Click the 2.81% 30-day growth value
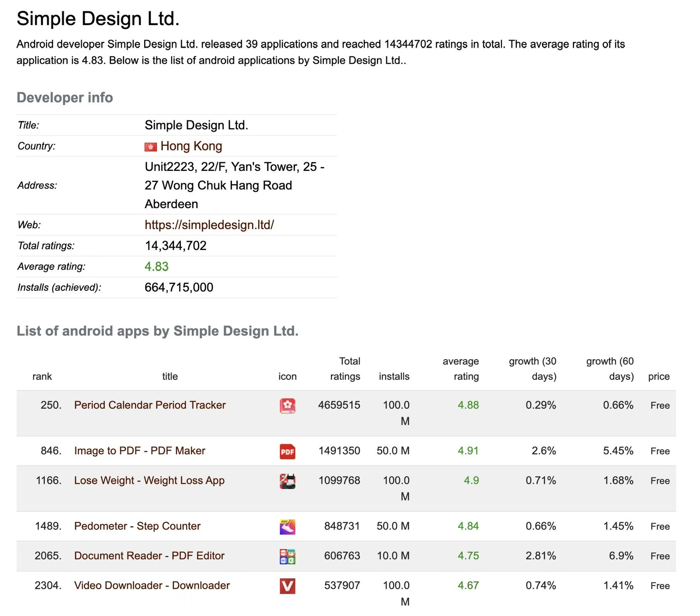The height and width of the screenshot is (616, 700). pyautogui.click(x=541, y=556)
